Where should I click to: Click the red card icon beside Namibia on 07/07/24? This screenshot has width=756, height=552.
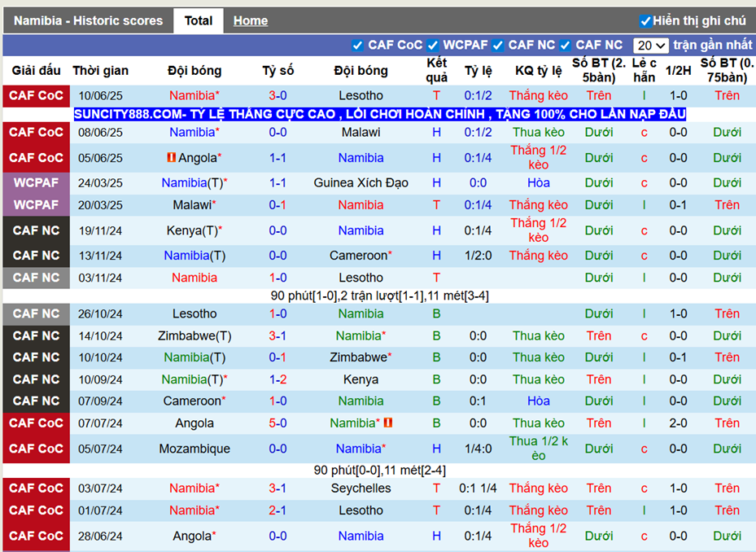click(x=388, y=423)
